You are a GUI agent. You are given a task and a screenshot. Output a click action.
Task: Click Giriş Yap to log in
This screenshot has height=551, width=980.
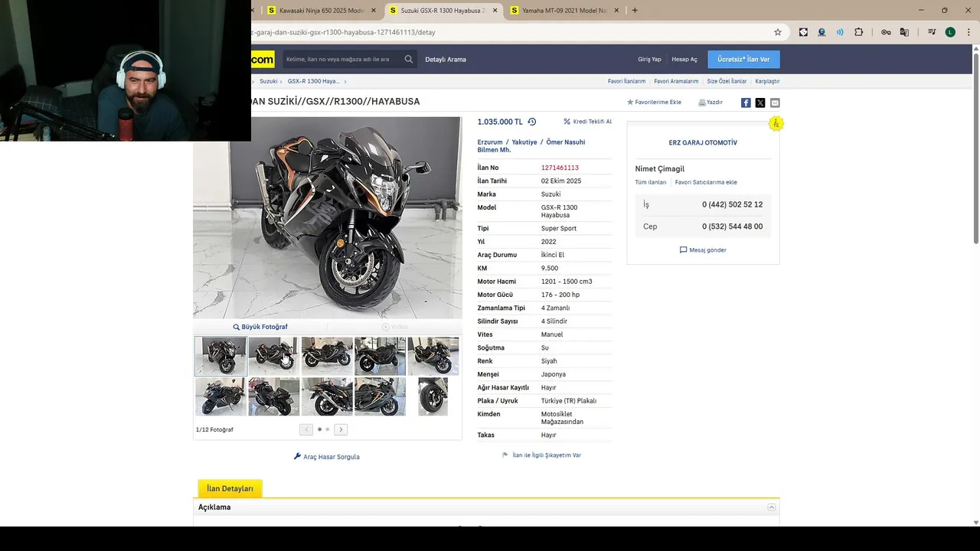click(649, 59)
